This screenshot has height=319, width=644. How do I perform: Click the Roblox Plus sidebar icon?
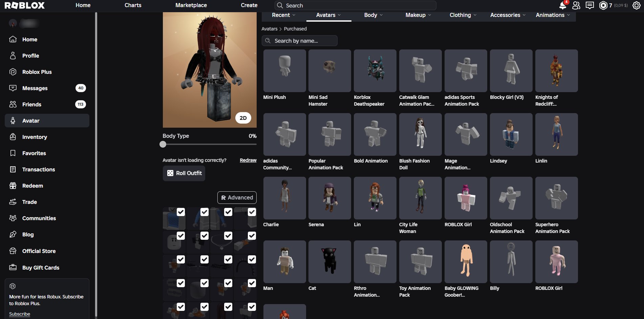click(13, 72)
